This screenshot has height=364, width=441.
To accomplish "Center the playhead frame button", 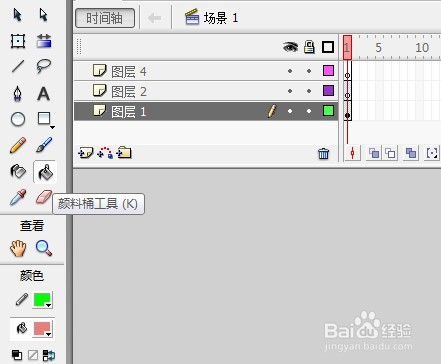I will 353,153.
